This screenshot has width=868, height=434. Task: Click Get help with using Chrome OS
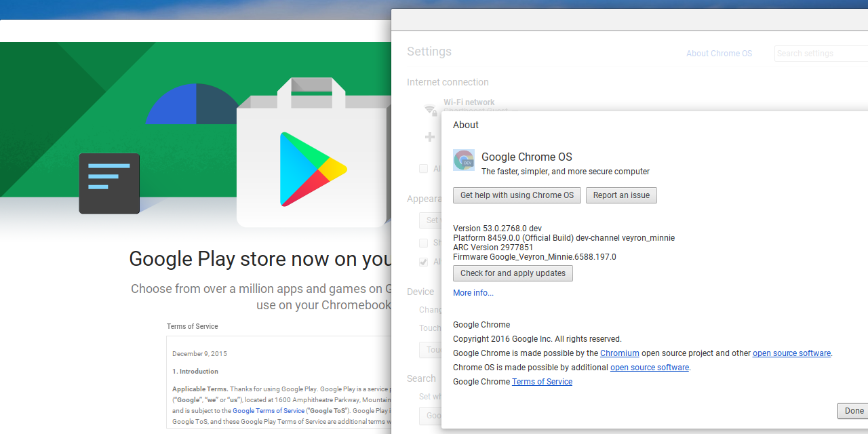point(517,195)
